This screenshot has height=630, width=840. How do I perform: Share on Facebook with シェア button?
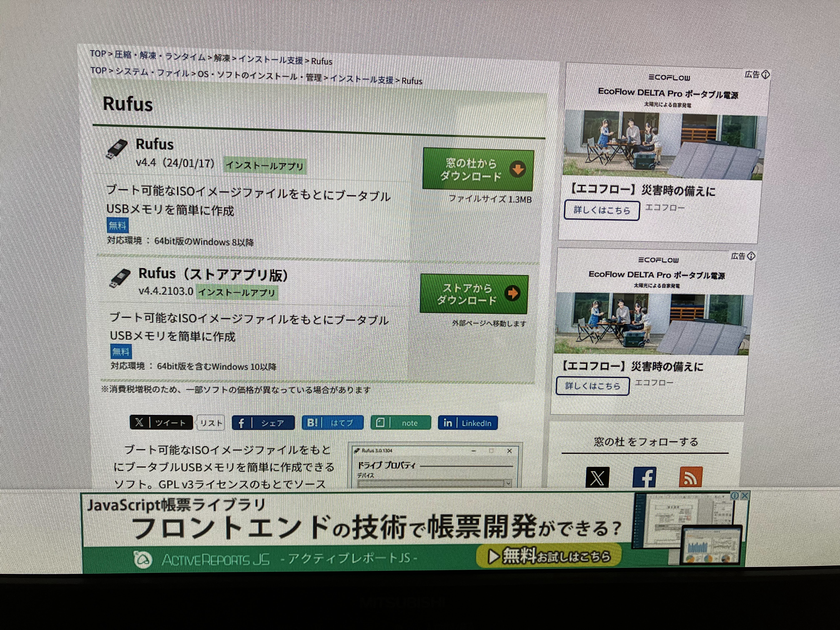coord(263,423)
